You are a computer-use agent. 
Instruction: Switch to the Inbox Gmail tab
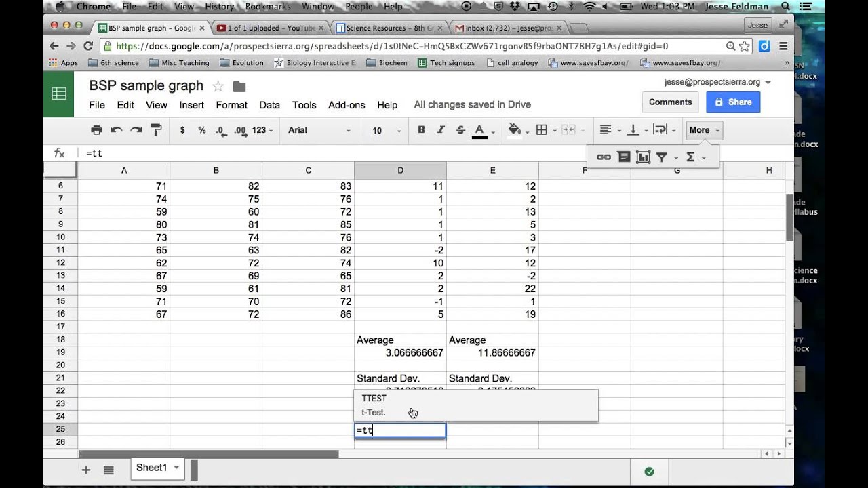(x=508, y=28)
